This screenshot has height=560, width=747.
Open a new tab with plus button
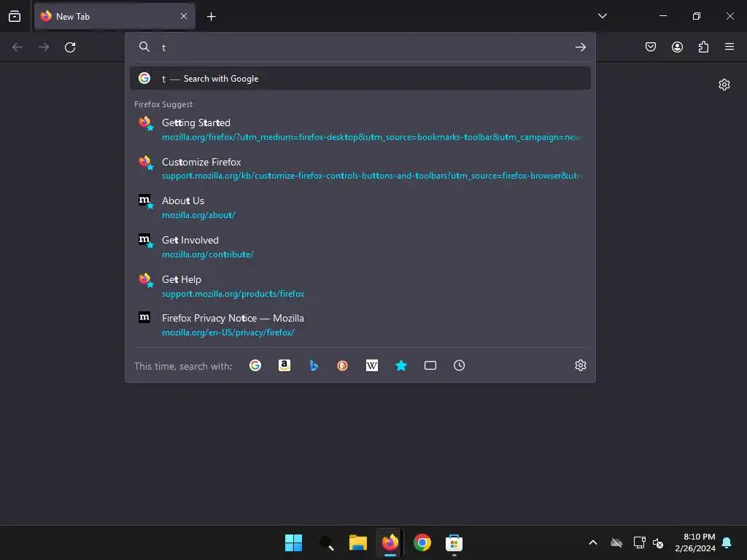[211, 17]
